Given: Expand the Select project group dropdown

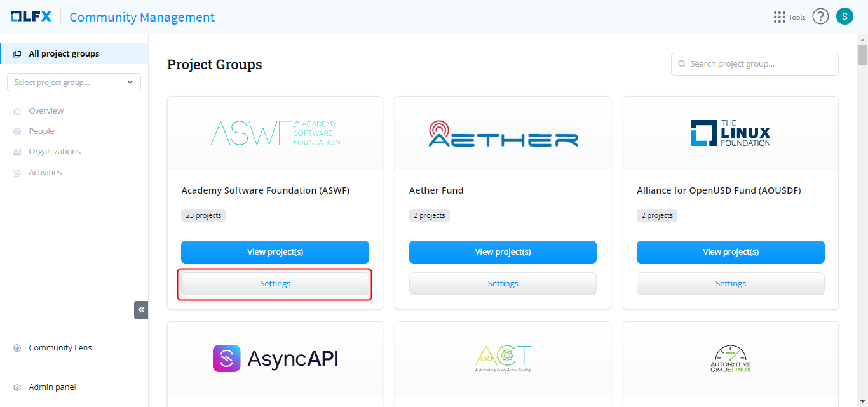Looking at the screenshot, I should [74, 83].
